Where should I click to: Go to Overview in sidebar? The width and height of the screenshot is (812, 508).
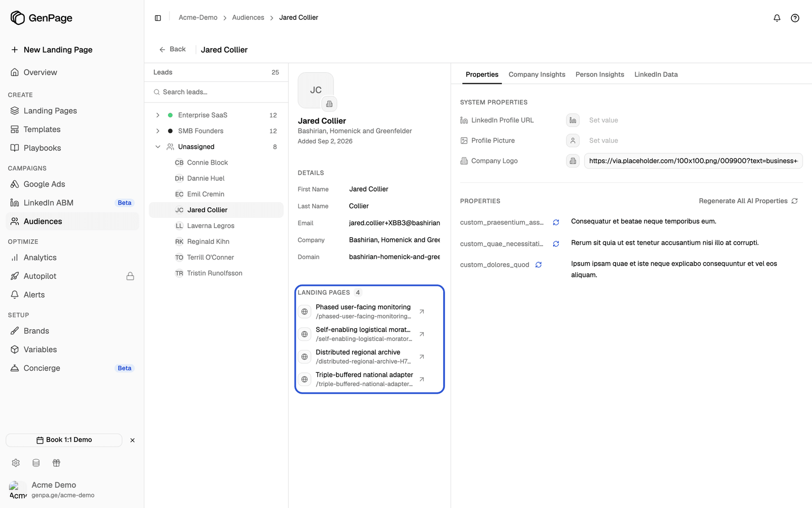[72, 73]
